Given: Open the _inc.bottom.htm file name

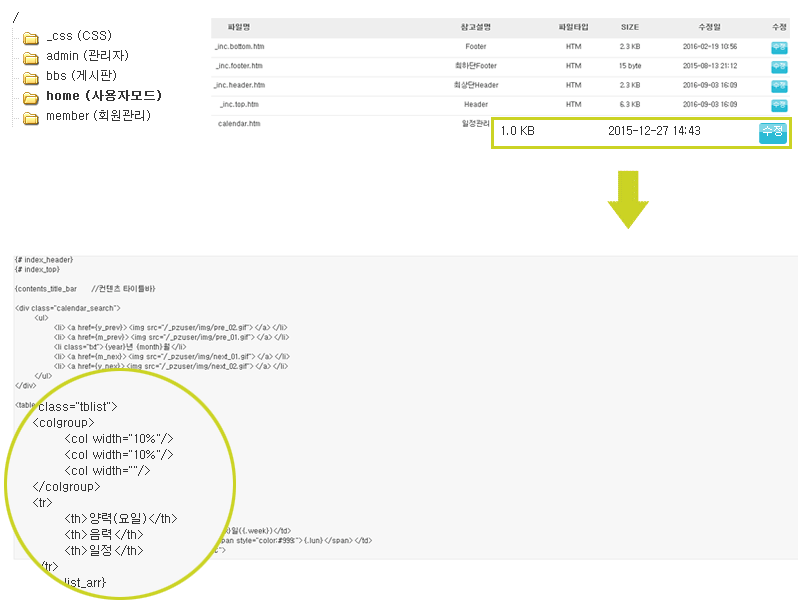Looking at the screenshot, I should 239,47.
